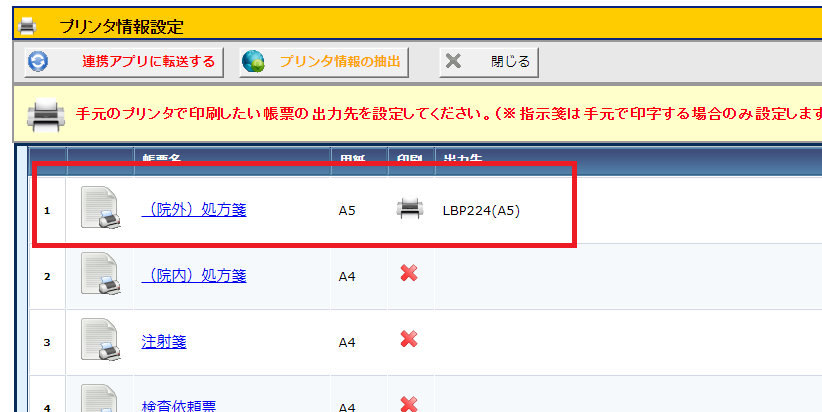Click the document icon for 注射箋
The image size is (822, 412).
click(x=101, y=340)
